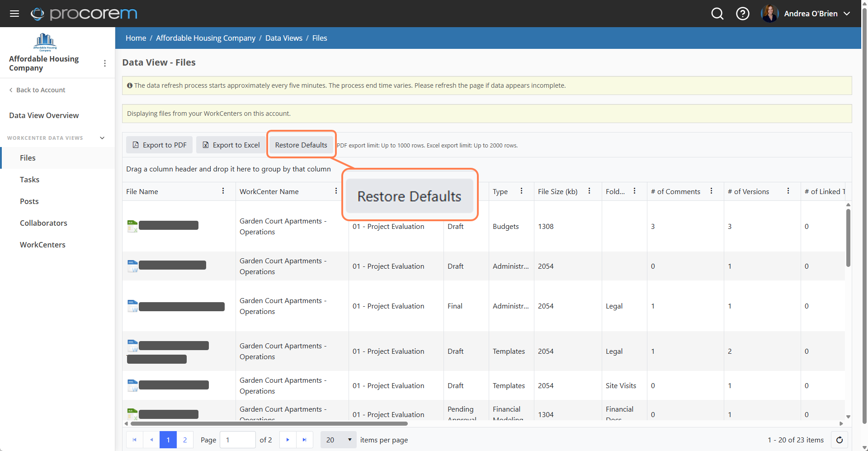The height and width of the screenshot is (451, 868).
Task: Open File Size (kb) column options menu
Action: click(x=590, y=191)
